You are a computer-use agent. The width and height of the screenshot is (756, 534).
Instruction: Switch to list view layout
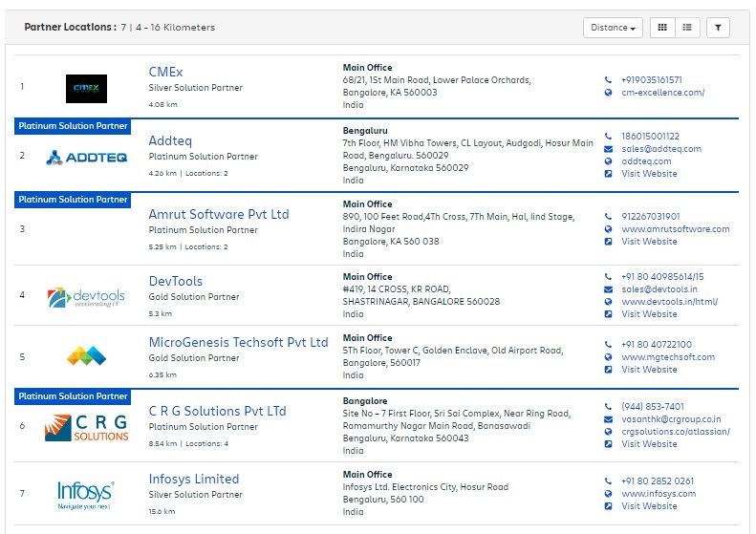click(x=686, y=28)
